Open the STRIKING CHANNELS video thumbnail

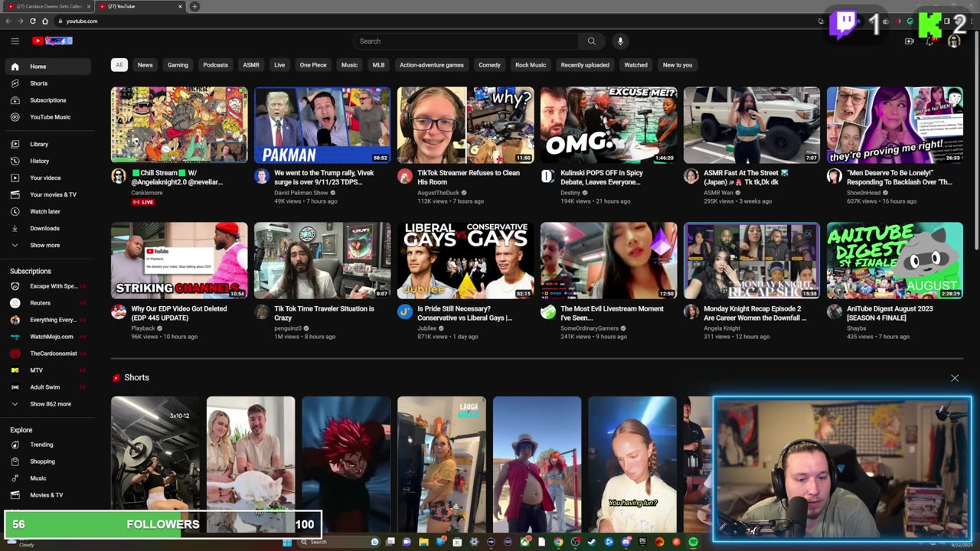click(x=179, y=260)
